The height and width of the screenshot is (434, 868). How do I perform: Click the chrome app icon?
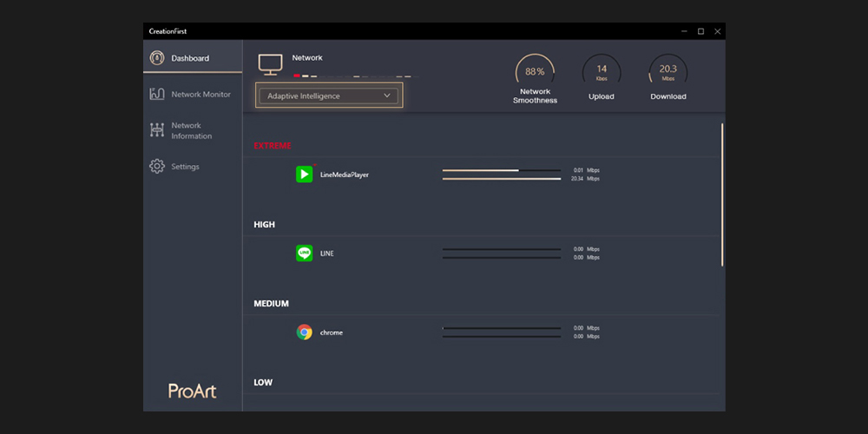[x=304, y=332]
